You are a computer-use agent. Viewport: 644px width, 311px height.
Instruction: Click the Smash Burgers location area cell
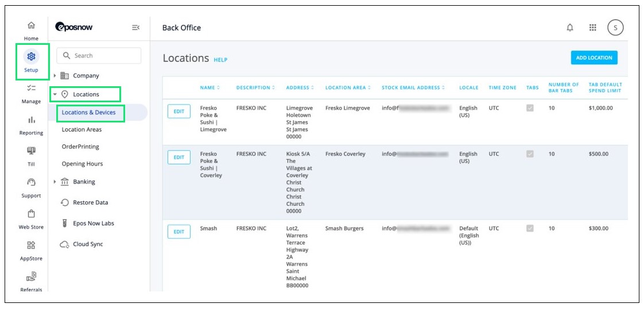point(344,228)
